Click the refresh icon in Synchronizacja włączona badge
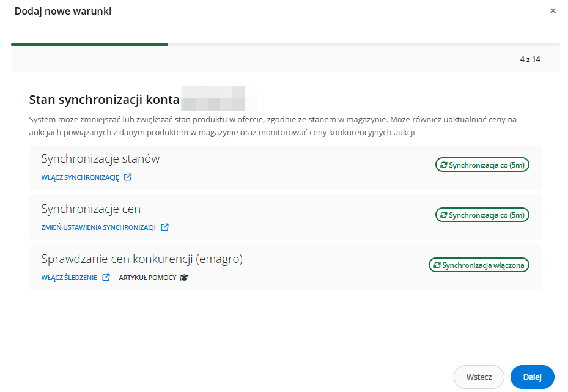568x392 pixels. (x=437, y=265)
